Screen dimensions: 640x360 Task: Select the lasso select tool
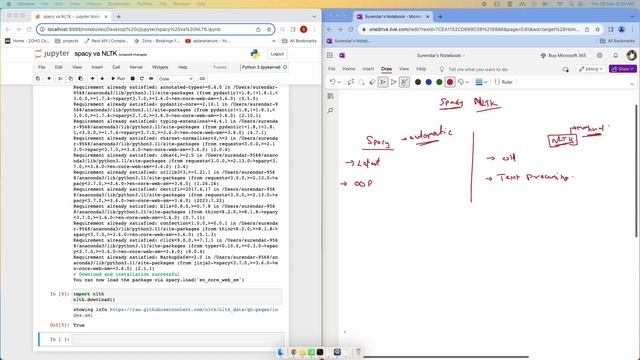[361, 82]
